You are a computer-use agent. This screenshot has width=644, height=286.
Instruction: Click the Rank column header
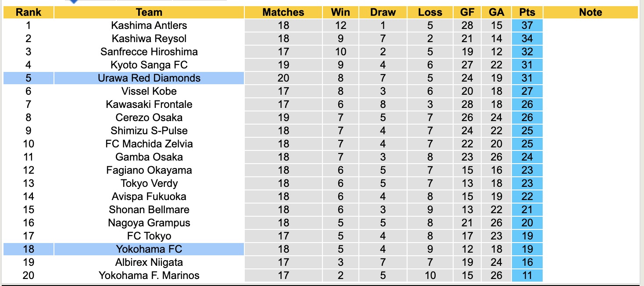point(29,12)
